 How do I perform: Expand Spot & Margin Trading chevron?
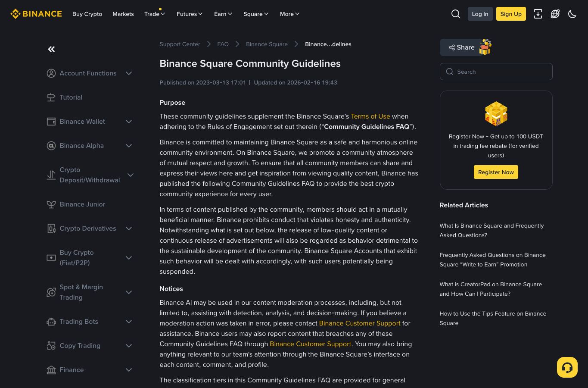tap(129, 292)
